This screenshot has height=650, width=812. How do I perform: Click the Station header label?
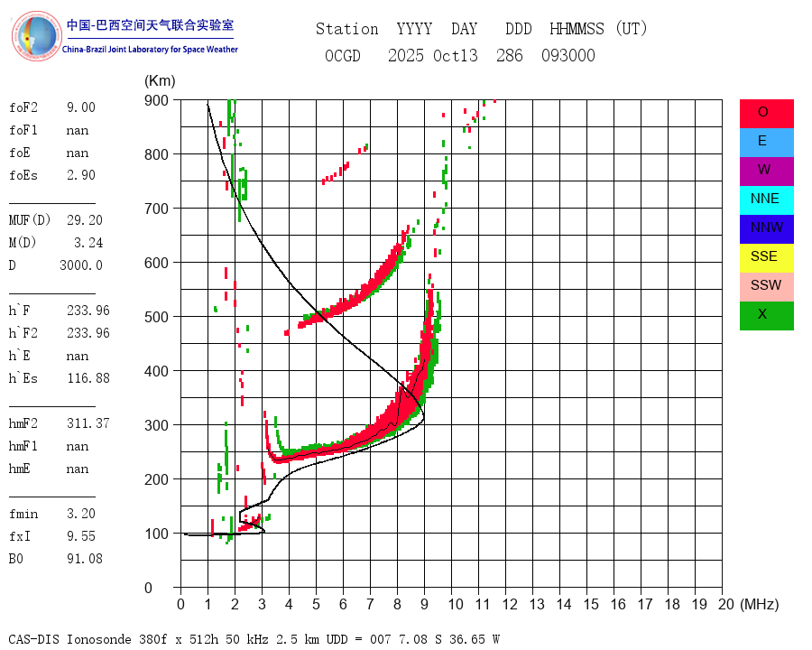point(347,29)
